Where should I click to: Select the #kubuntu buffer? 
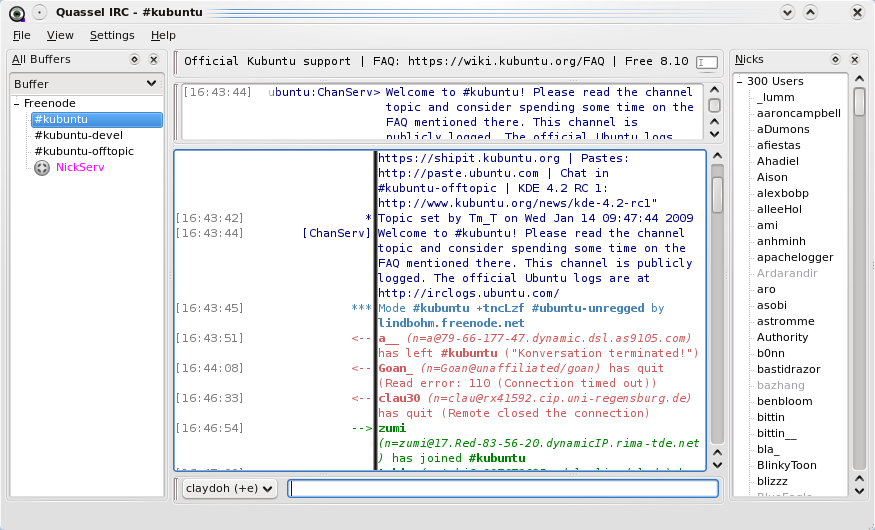[97, 119]
